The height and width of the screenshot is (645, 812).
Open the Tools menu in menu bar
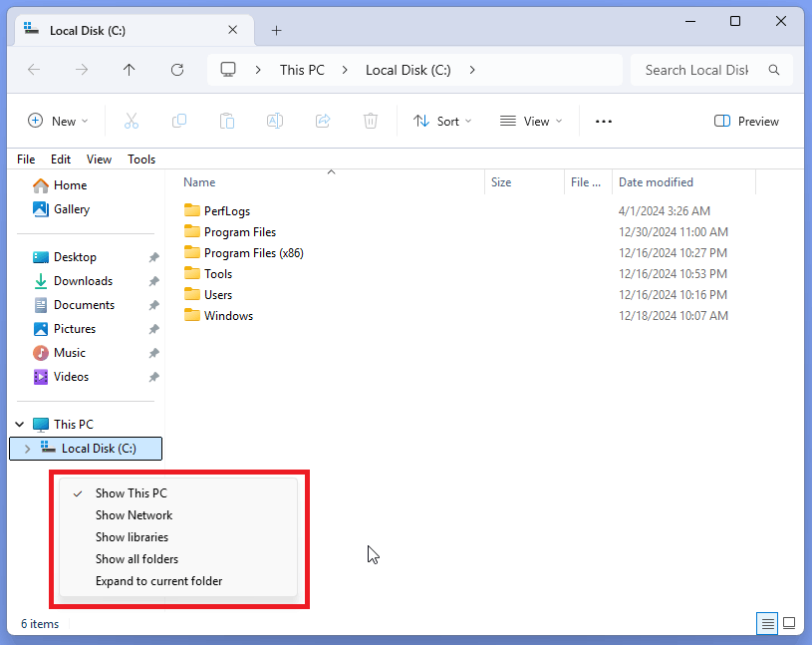[141, 160]
